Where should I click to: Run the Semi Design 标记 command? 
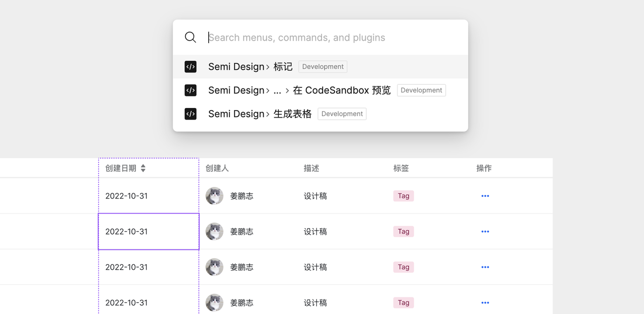pos(250,67)
